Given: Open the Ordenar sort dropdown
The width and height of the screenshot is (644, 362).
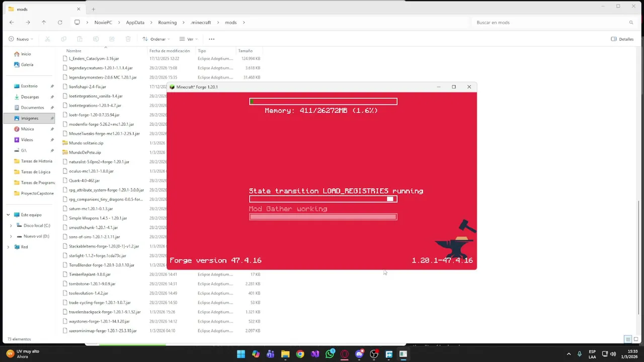Looking at the screenshot, I should point(156,39).
